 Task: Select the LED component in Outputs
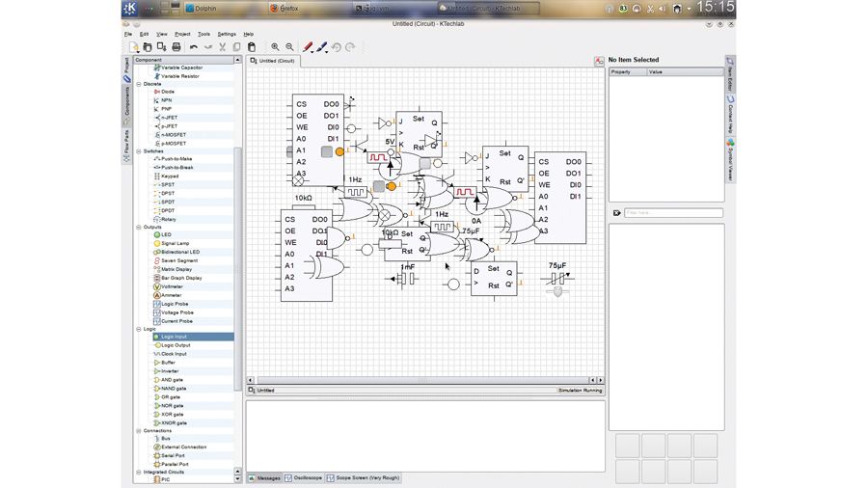pyautogui.click(x=166, y=234)
